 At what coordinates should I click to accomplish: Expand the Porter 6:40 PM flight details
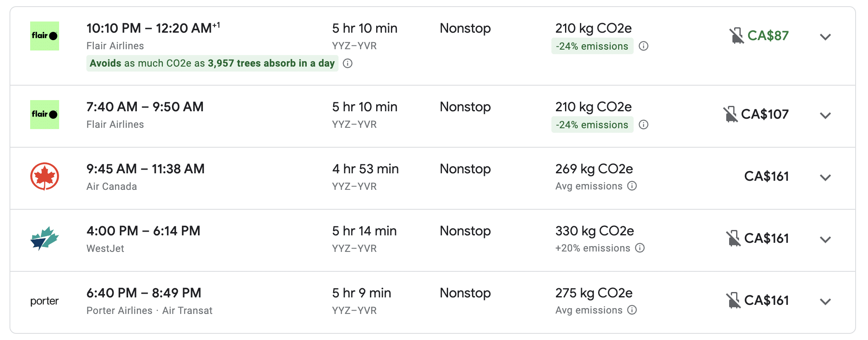tap(825, 302)
